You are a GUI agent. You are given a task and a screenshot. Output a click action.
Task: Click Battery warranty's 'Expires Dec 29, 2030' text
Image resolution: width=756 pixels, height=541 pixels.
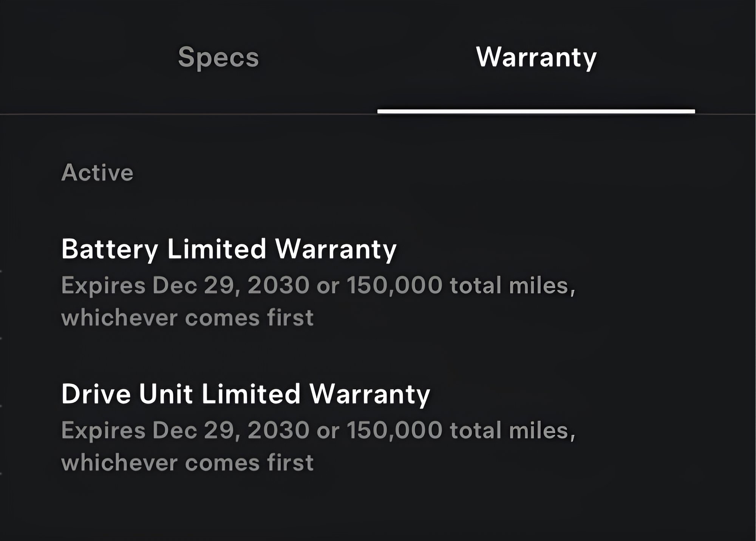(185, 285)
